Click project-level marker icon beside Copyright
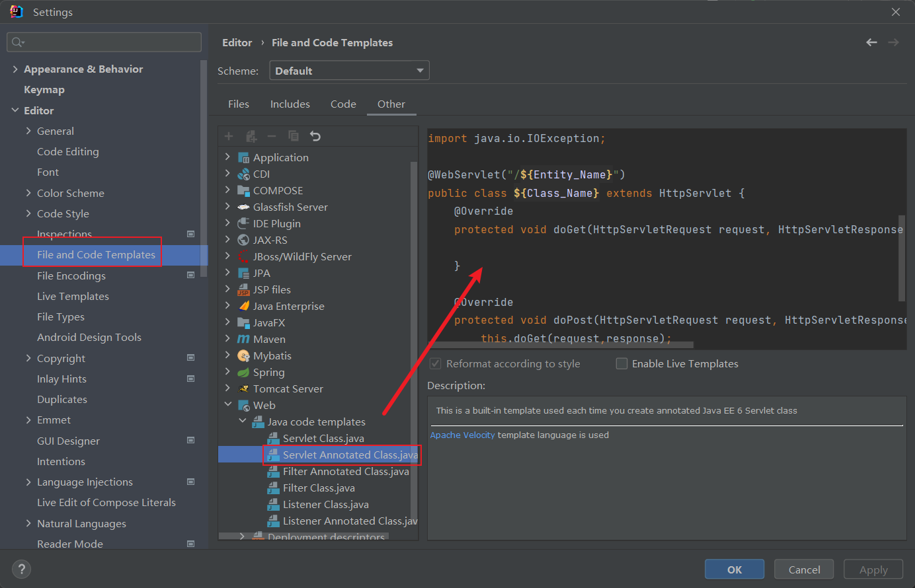 [x=191, y=358]
